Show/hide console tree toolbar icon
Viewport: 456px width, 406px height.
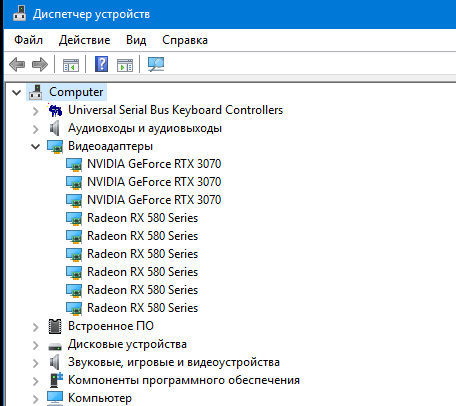coord(71,65)
